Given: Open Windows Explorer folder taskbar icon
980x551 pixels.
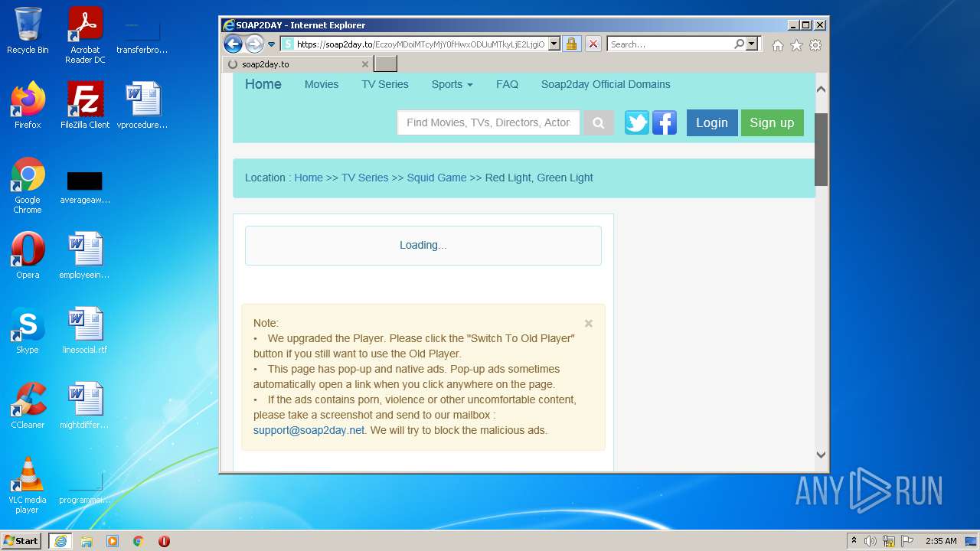Looking at the screenshot, I should pyautogui.click(x=87, y=540).
